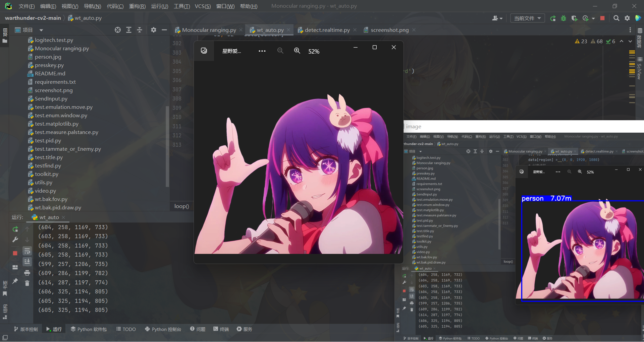Zoom in on the image viewer
The image size is (644, 342).
(297, 51)
